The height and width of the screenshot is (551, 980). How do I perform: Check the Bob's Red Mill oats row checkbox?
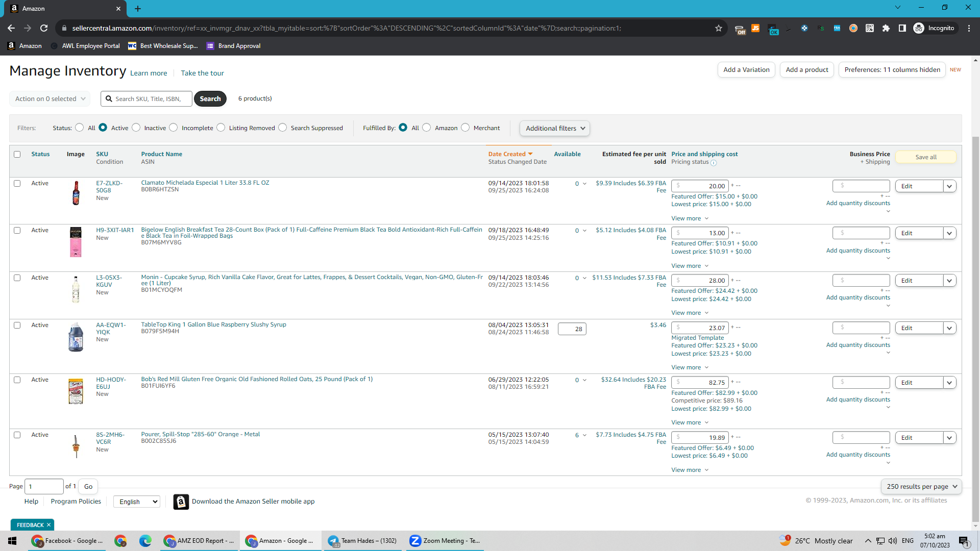(17, 380)
